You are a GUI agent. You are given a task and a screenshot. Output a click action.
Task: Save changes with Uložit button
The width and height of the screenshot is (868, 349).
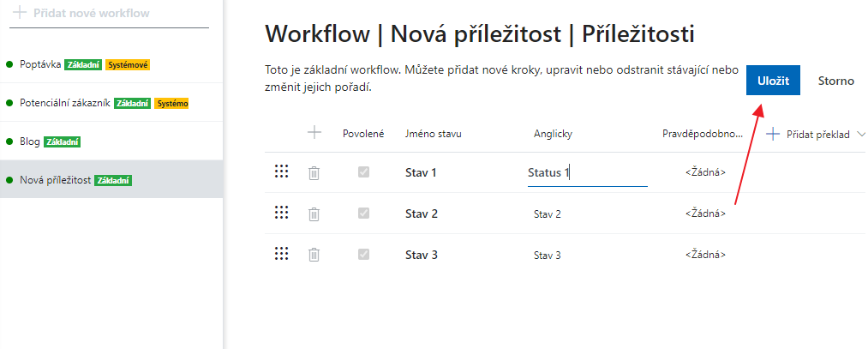(774, 81)
